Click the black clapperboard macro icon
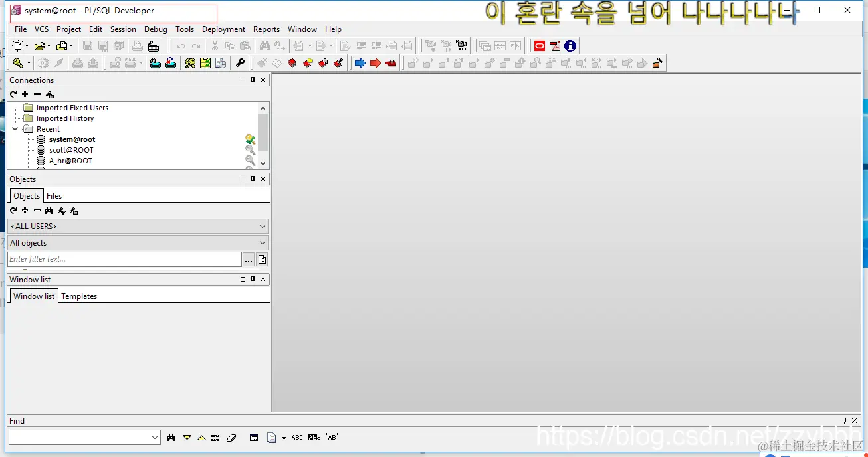Image resolution: width=868 pixels, height=457 pixels. pos(461,46)
